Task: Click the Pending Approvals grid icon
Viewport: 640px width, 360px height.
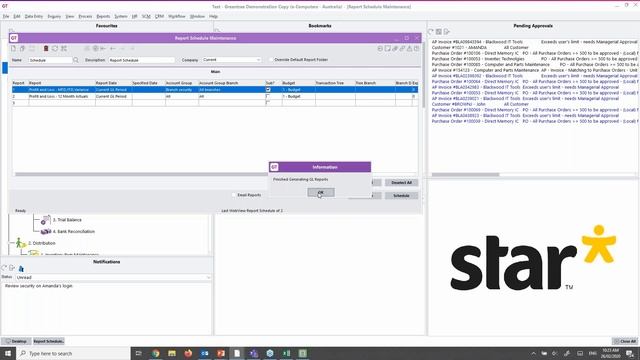Action: [439, 31]
